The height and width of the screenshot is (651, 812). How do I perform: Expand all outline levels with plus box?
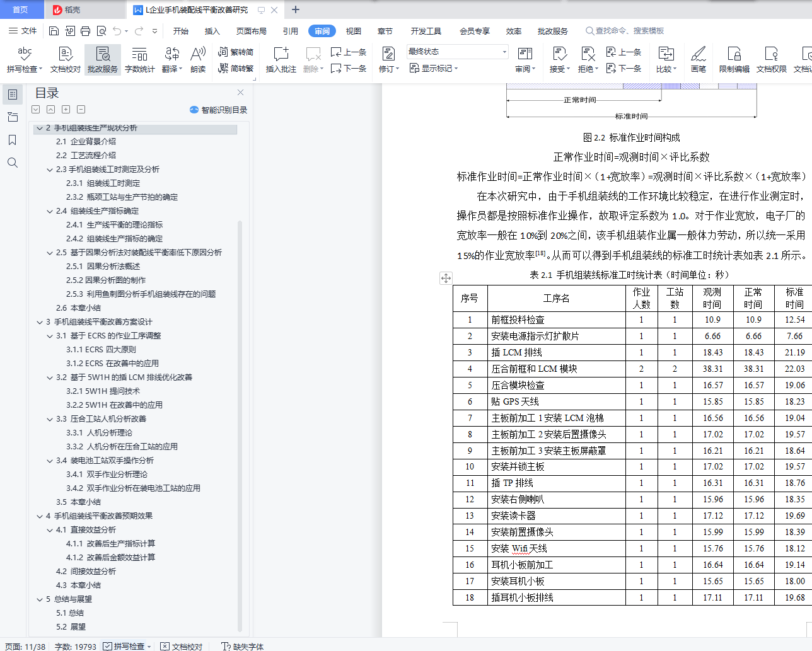[66, 110]
